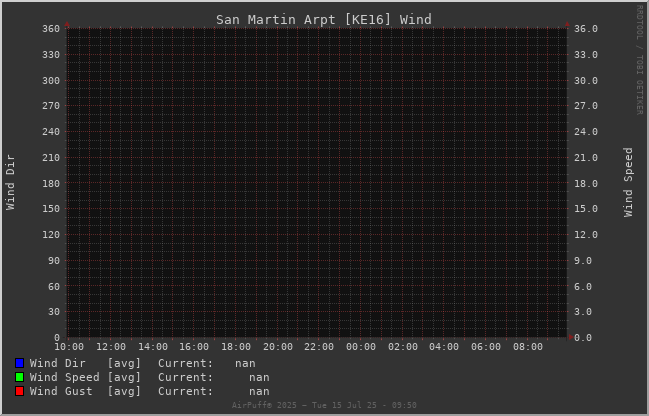Click the 9.0 right axis value
Viewport: 649px width, 416px height.
tap(583, 261)
